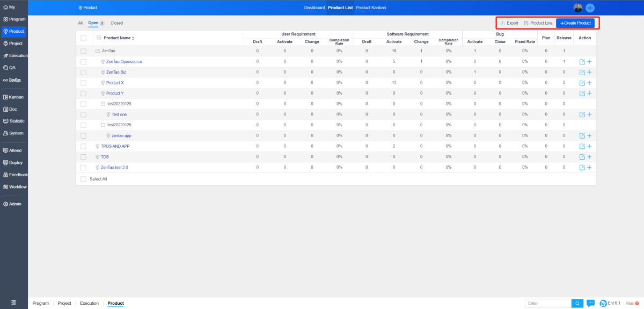
Task: Switch to Product Kanban tab
Action: tap(370, 8)
